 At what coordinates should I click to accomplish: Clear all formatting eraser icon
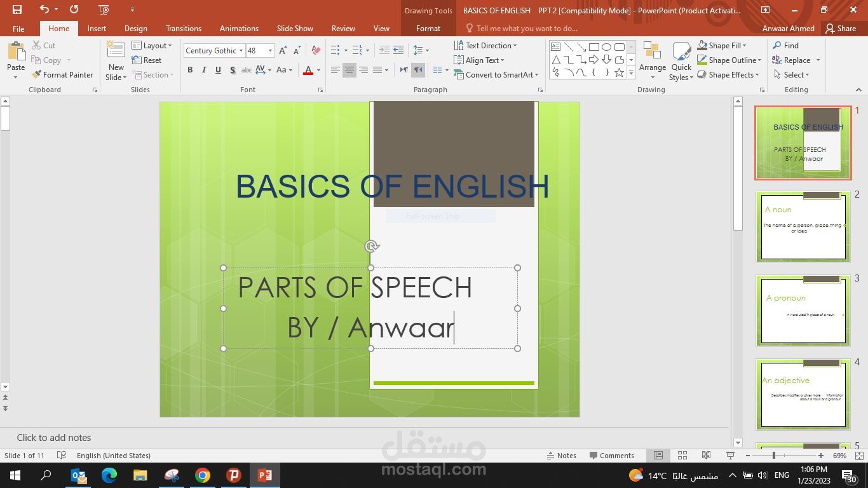coord(316,51)
